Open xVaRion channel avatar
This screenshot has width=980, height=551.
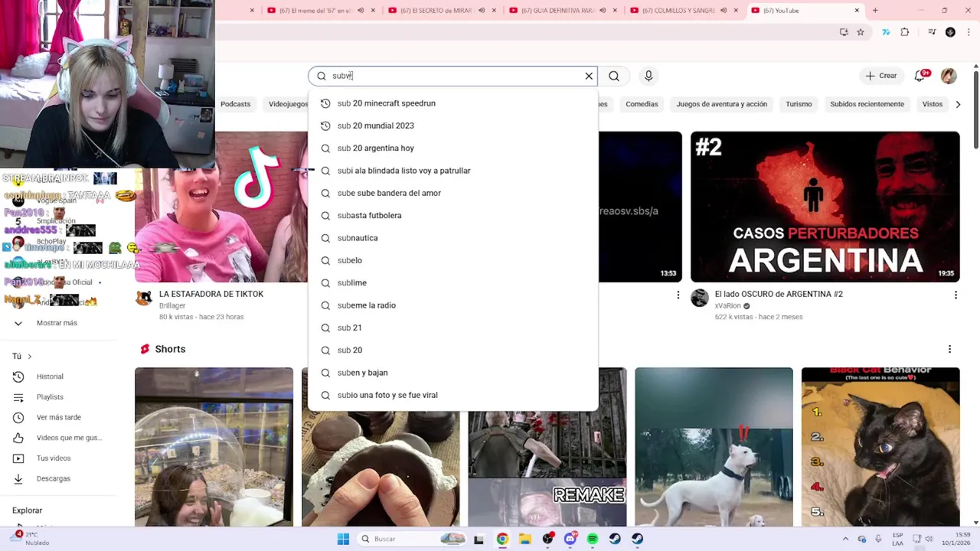[x=700, y=298]
